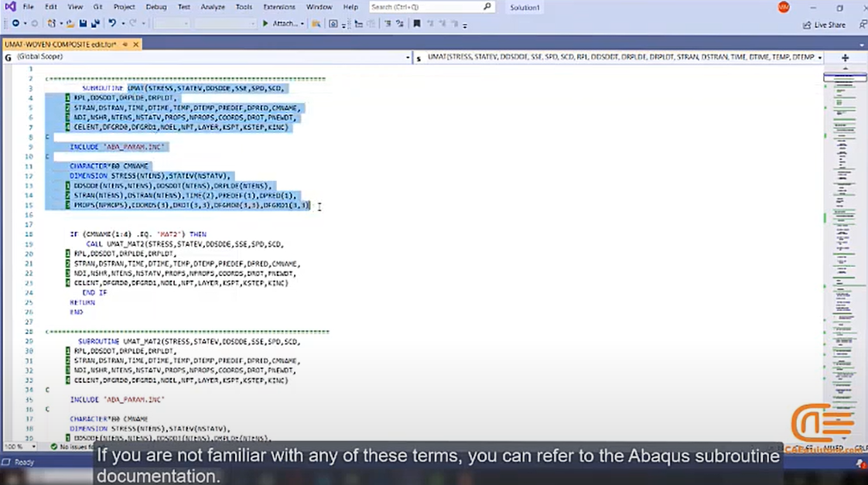Close the UMAT-WOVEN-COMPOSITE edit.for tab
Screen dimensions: 868x485
pos(135,44)
